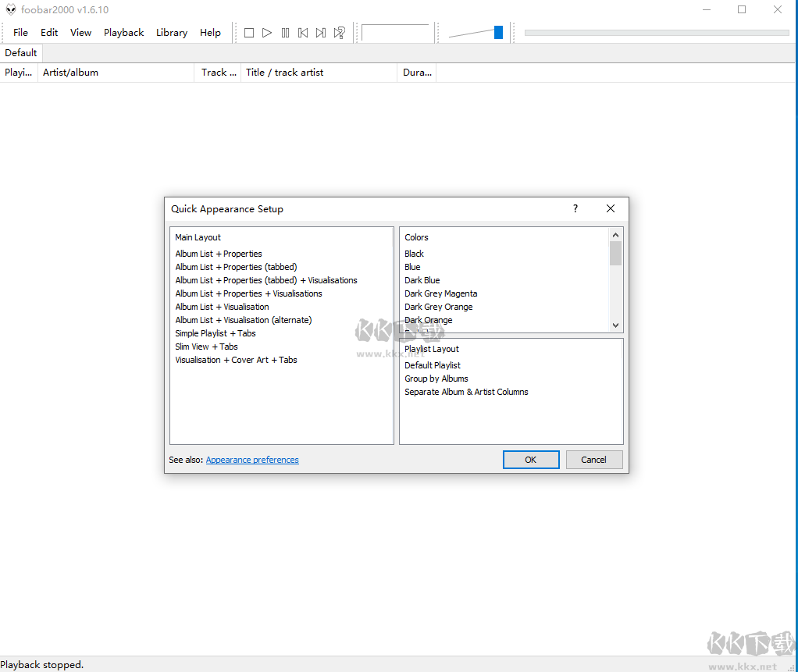Click the Playing column header

[x=19, y=73]
